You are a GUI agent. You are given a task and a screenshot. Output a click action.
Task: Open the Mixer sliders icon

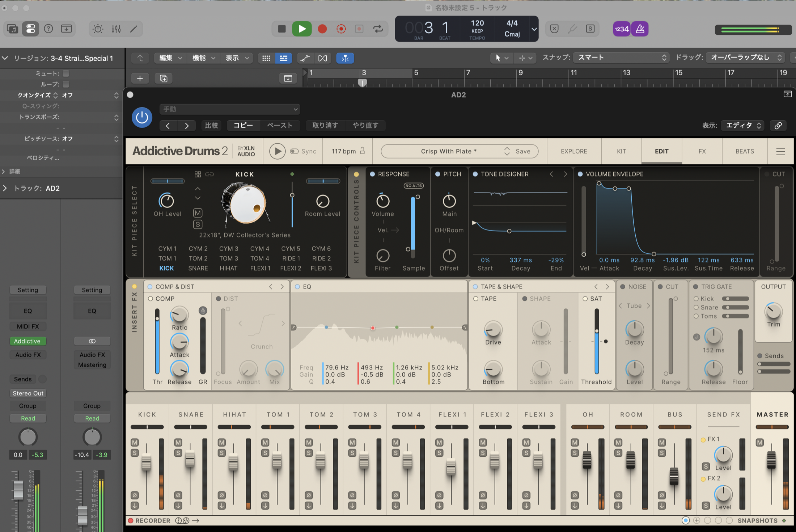click(x=116, y=29)
